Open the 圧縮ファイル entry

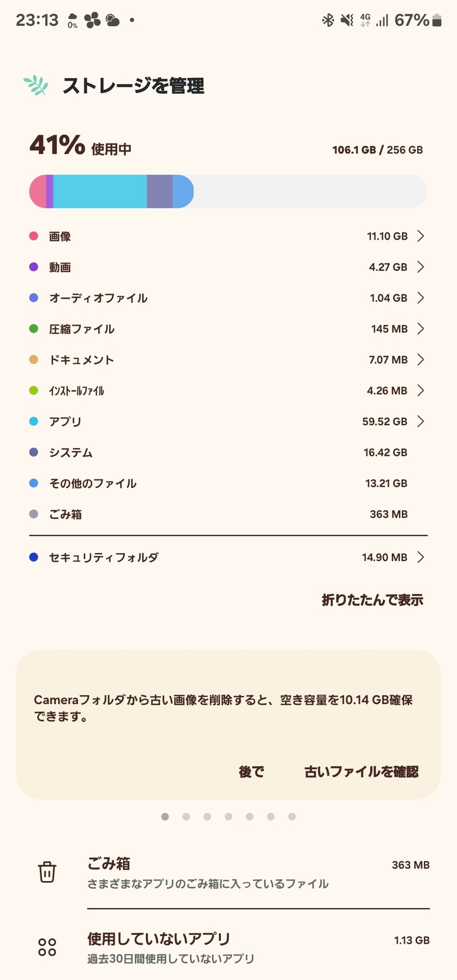pyautogui.click(x=228, y=329)
